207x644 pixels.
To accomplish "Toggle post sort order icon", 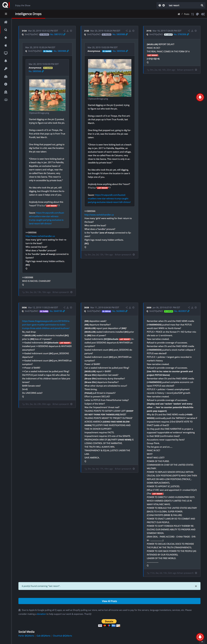I will [192, 14].
